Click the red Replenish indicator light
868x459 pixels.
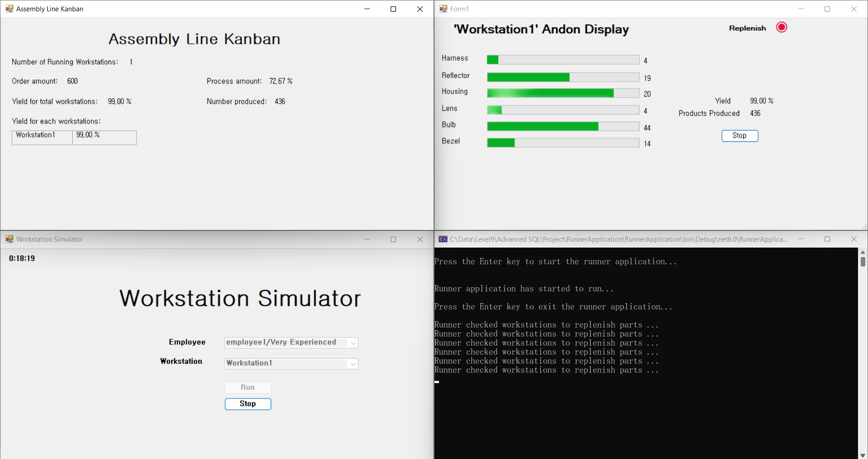click(781, 28)
